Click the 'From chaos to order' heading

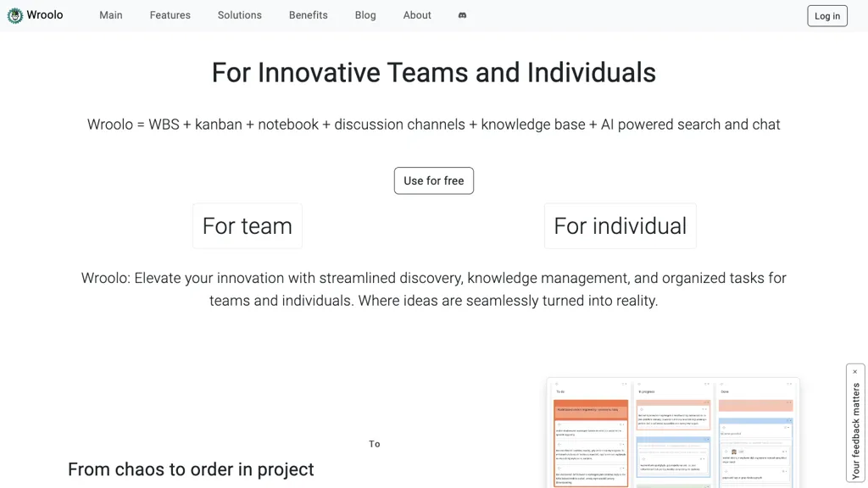coord(191,469)
